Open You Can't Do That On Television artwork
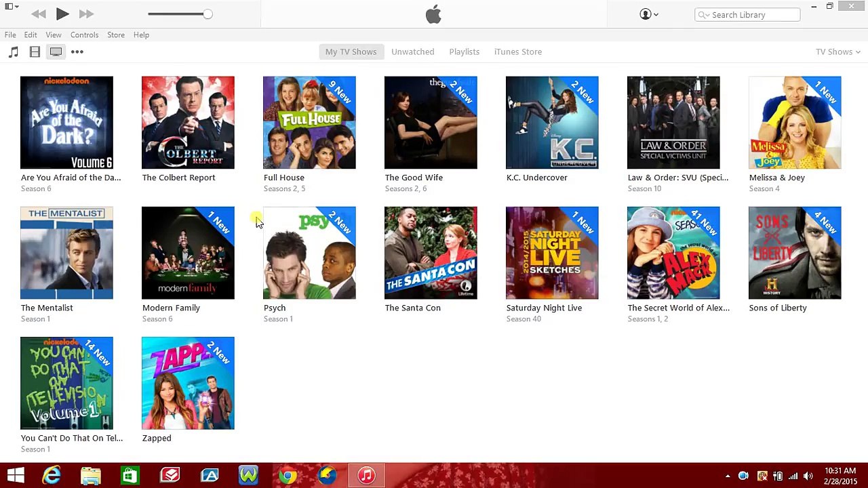Image resolution: width=868 pixels, height=488 pixels. [x=66, y=383]
